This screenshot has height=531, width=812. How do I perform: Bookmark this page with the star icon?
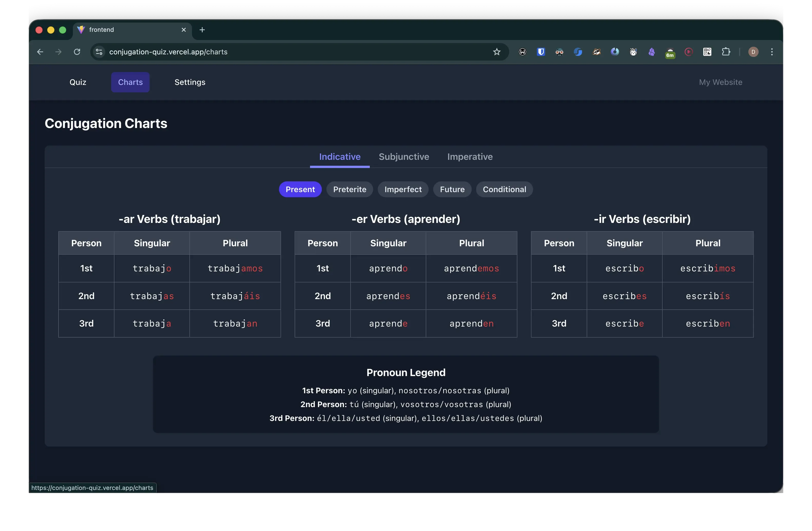pyautogui.click(x=497, y=52)
